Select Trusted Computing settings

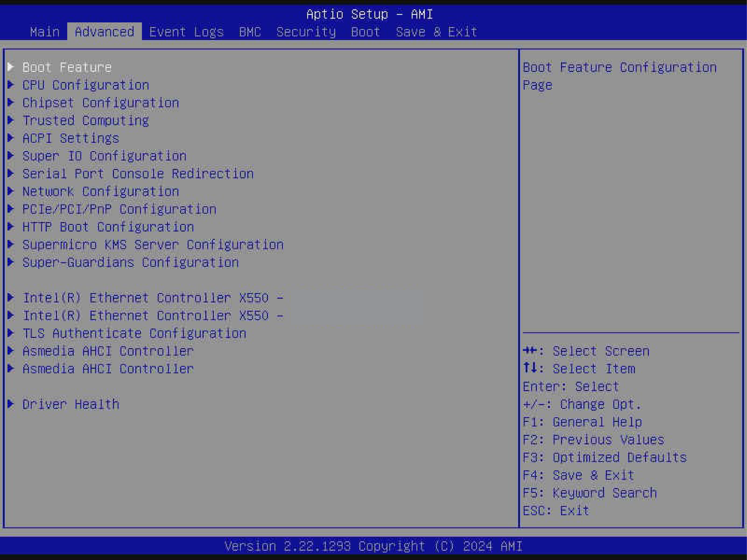85,121
